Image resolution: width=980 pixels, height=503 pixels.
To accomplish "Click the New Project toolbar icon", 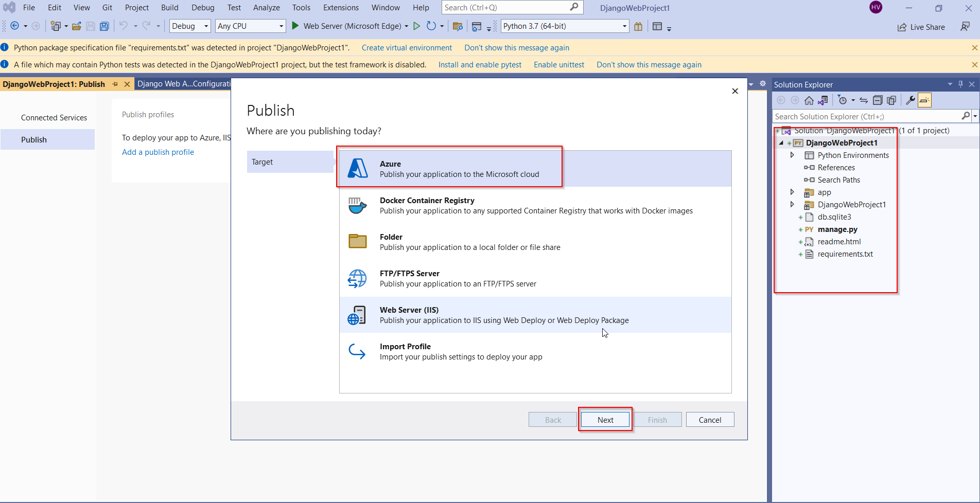I will click(56, 26).
